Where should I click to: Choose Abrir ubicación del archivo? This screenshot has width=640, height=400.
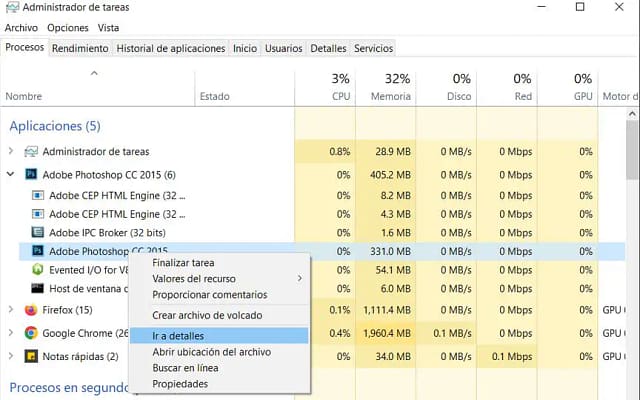220,352
